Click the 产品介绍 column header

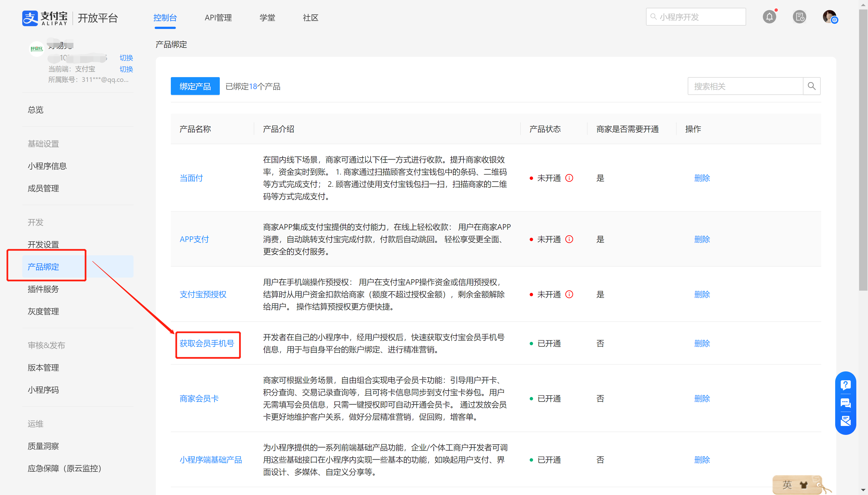[278, 129]
